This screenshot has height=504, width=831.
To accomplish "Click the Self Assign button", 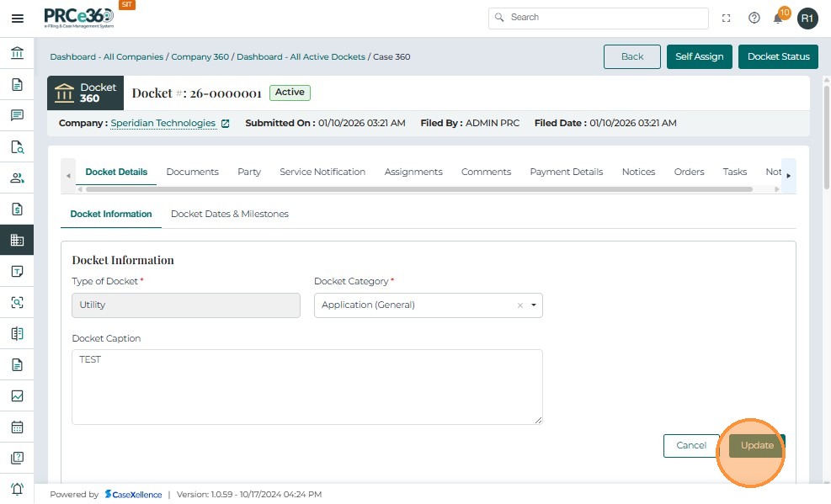I will point(700,56).
